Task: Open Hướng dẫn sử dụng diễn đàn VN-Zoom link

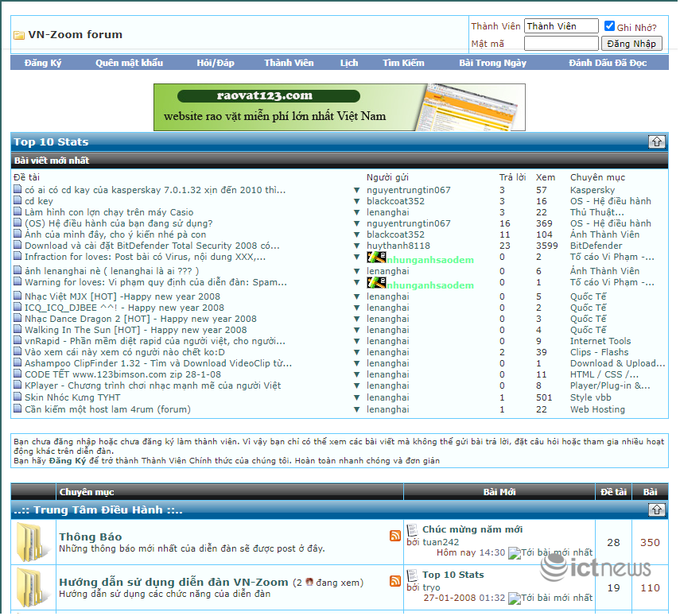Action: [173, 582]
